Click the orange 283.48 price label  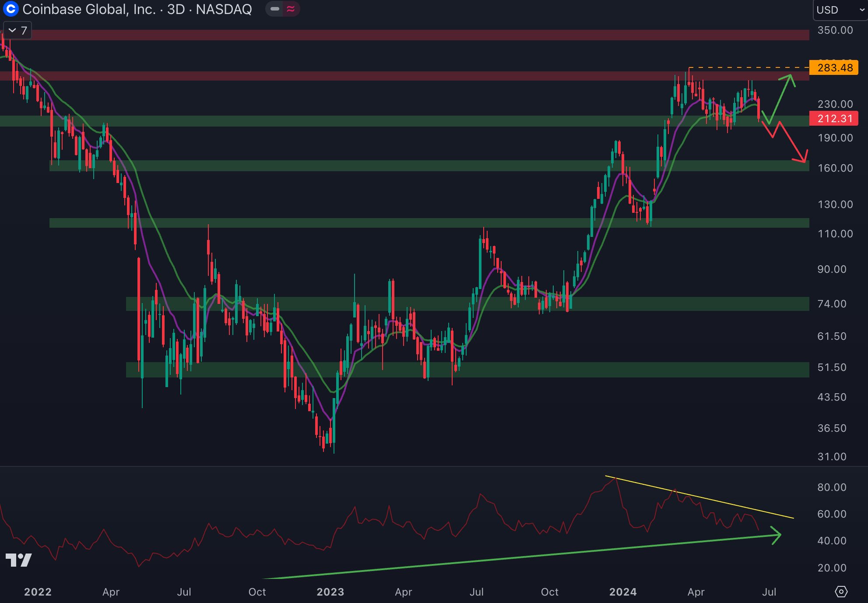[834, 68]
